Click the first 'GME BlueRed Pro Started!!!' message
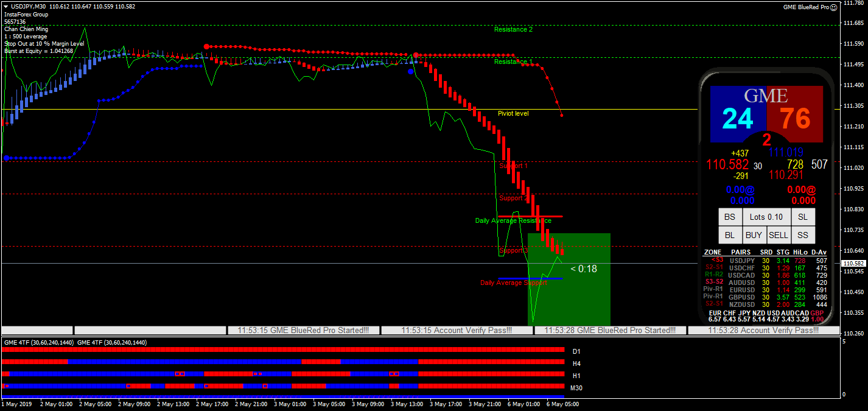868x411 pixels. click(x=303, y=331)
